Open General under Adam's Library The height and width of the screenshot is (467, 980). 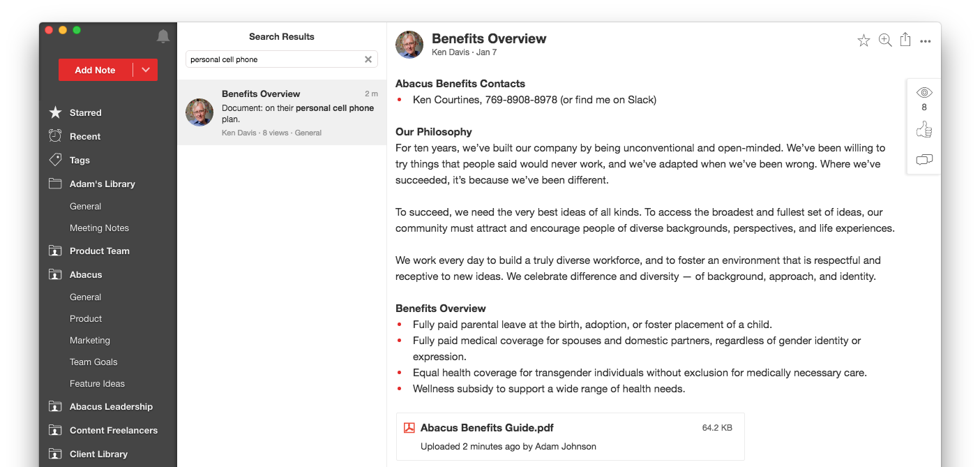[x=85, y=206]
